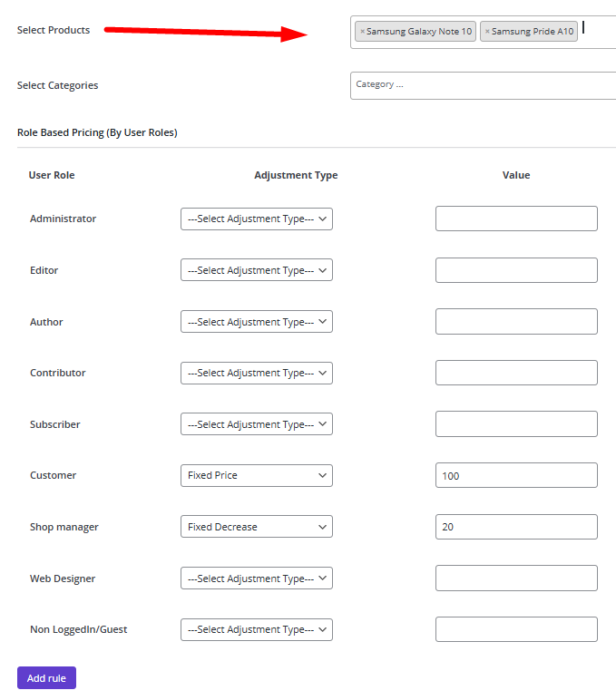Click the Administrator value field
This screenshot has width=616, height=700.
[516, 219]
